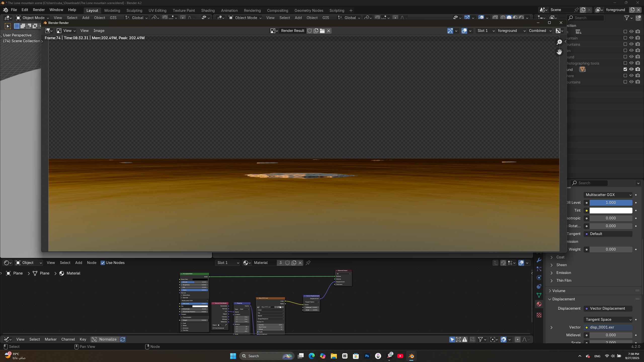Open the Render menu

(39, 10)
